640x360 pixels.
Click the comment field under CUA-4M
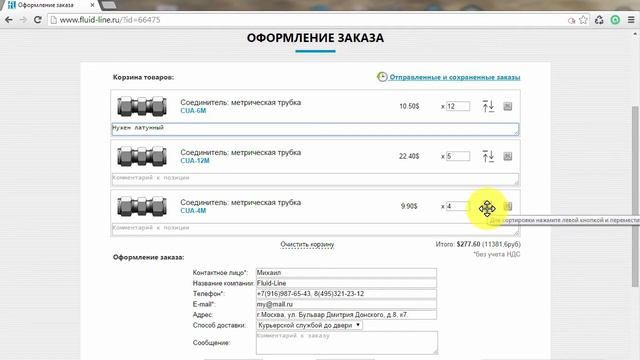(x=315, y=229)
